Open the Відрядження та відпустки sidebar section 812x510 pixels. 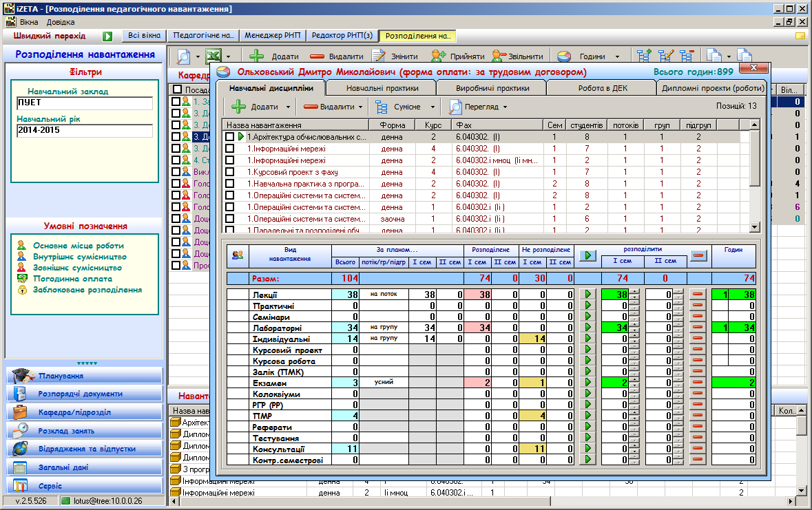pos(85,449)
